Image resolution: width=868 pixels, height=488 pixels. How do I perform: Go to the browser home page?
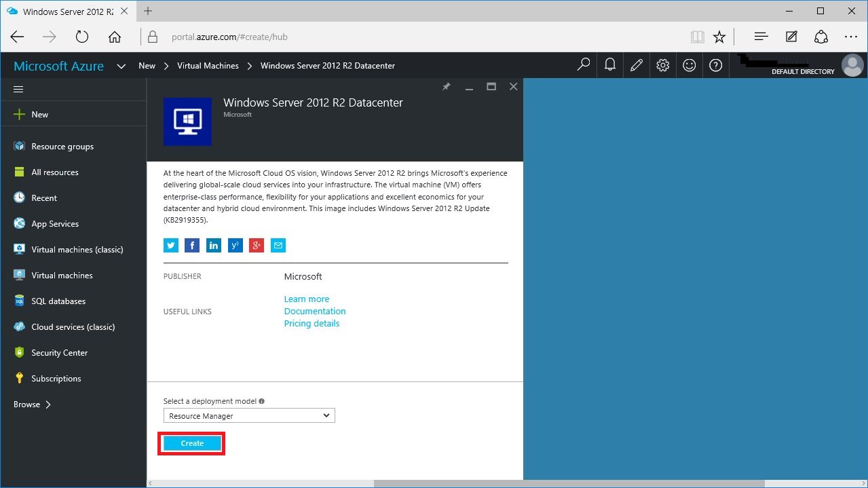coord(115,37)
